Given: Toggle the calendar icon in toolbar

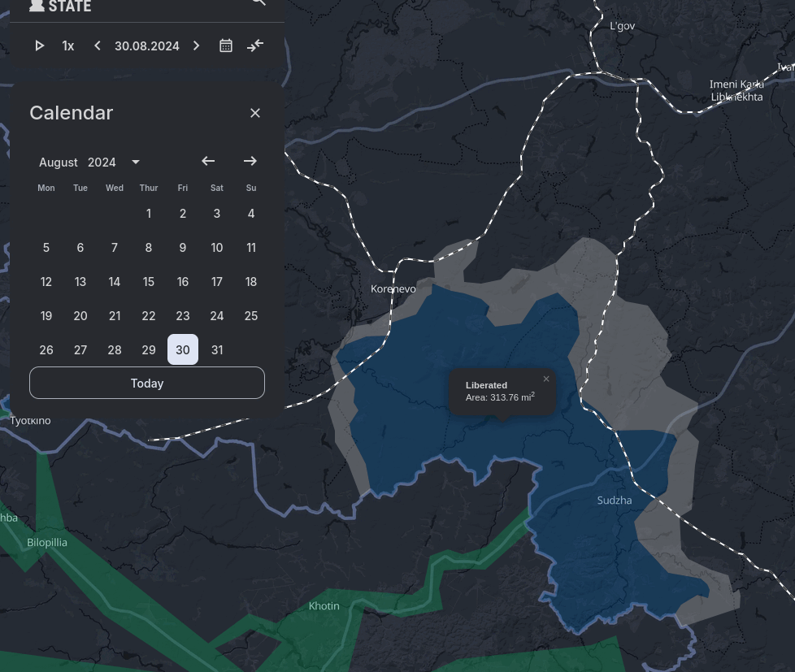Looking at the screenshot, I should pos(226,46).
